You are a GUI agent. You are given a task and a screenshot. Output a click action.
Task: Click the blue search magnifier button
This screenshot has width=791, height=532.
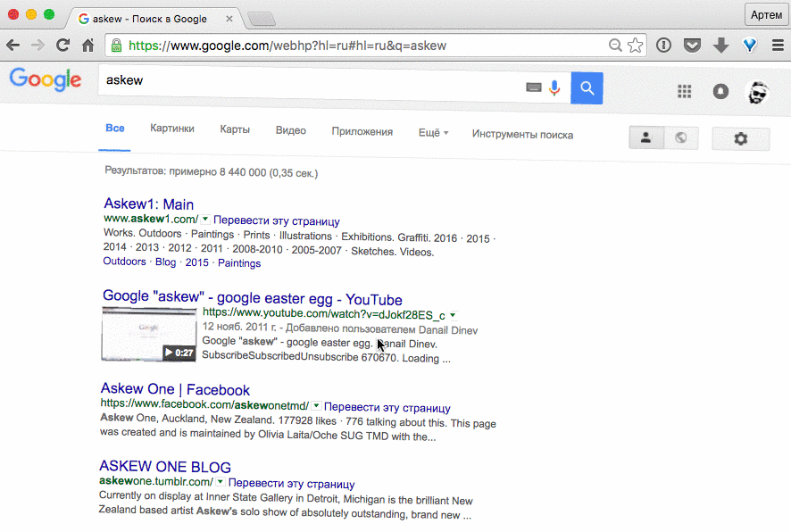587,88
